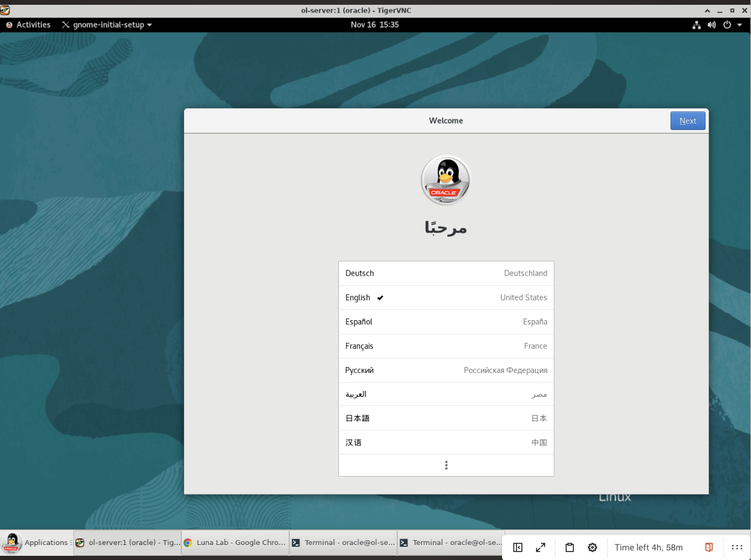This screenshot has width=751, height=560.
Task: Restore the TigerVNC window with square button
Action: pos(732,10)
